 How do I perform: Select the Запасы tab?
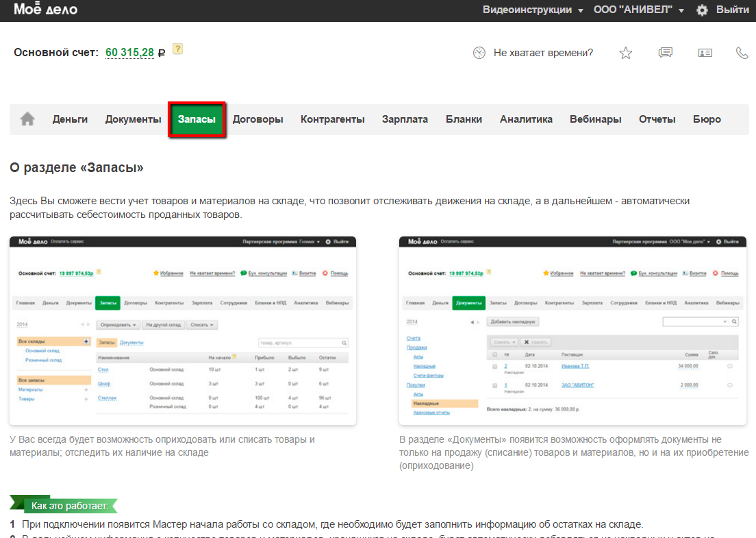click(197, 119)
